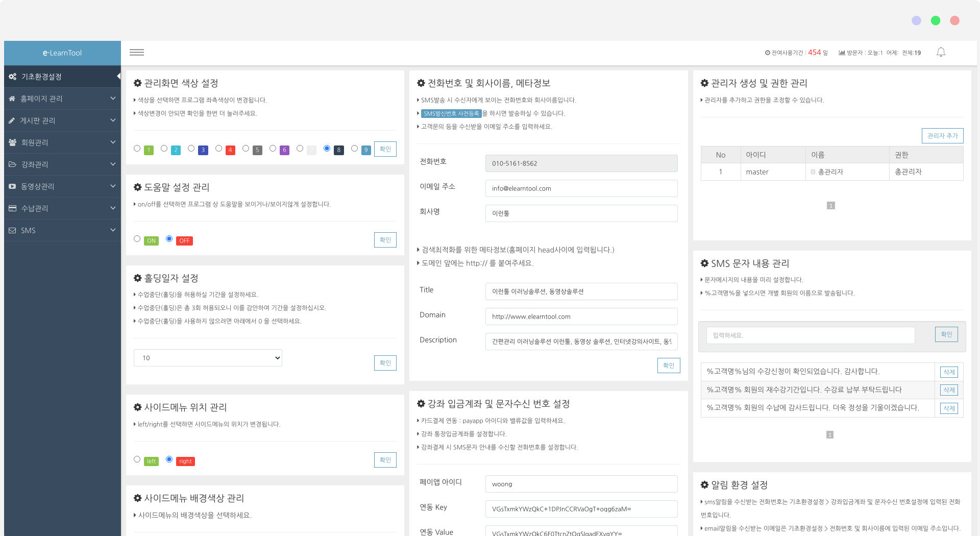The image size is (980, 536).
Task: Click the gears icon beside 기초환경설정
Action: tap(13, 77)
